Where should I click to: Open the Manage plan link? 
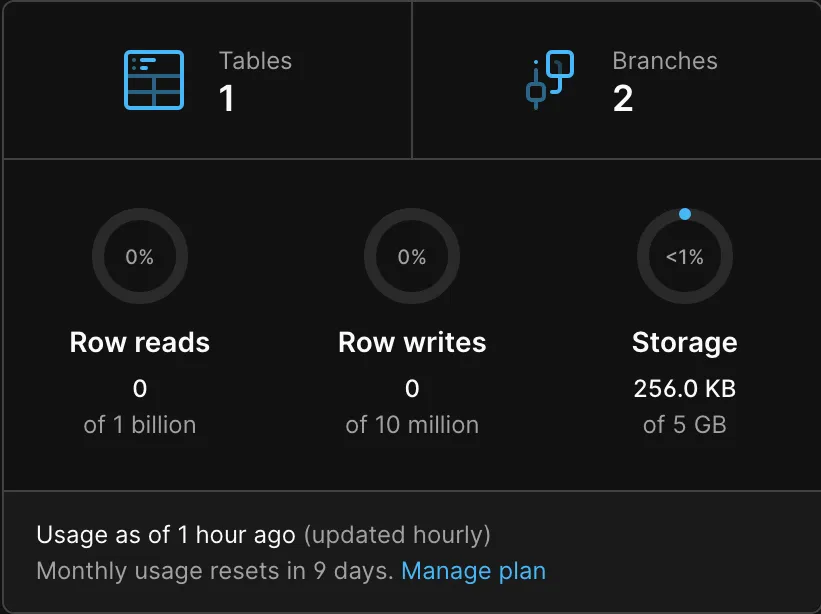473,571
